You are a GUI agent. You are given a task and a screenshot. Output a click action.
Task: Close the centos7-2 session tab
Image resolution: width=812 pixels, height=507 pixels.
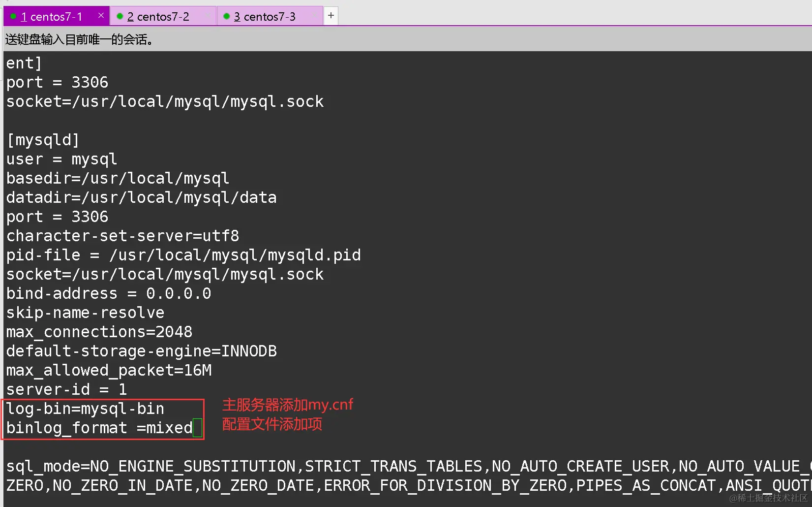(x=208, y=16)
